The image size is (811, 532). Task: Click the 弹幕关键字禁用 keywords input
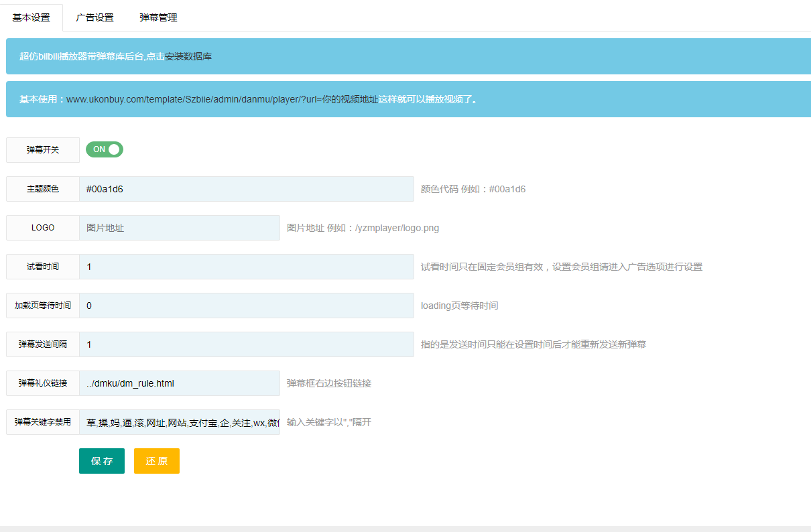pyautogui.click(x=181, y=421)
